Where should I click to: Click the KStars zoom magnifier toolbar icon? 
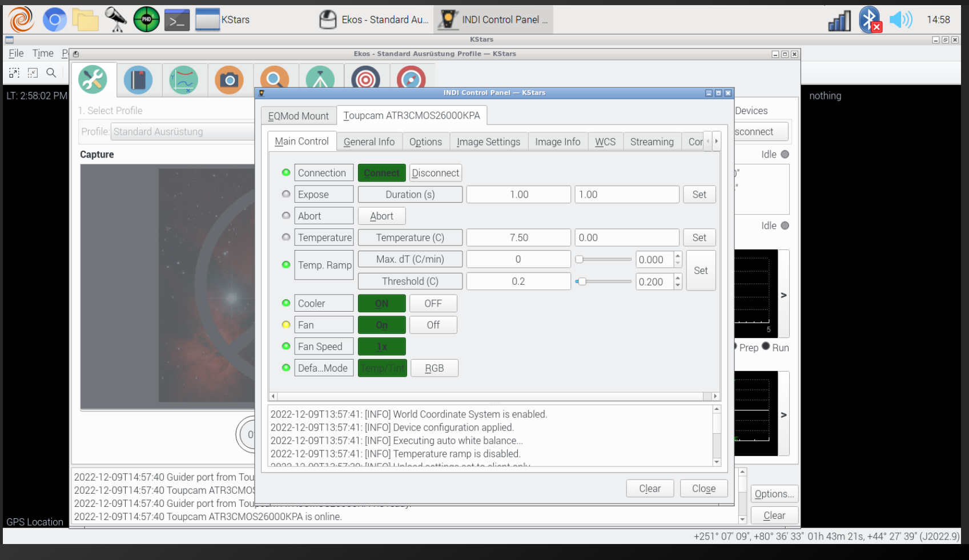click(51, 72)
